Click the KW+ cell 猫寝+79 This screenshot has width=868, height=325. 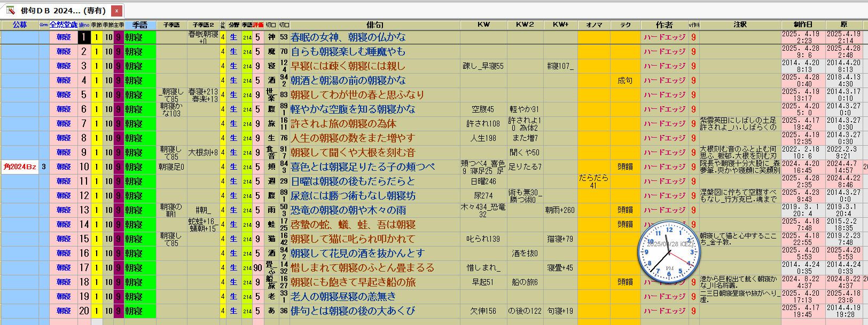coord(560,239)
